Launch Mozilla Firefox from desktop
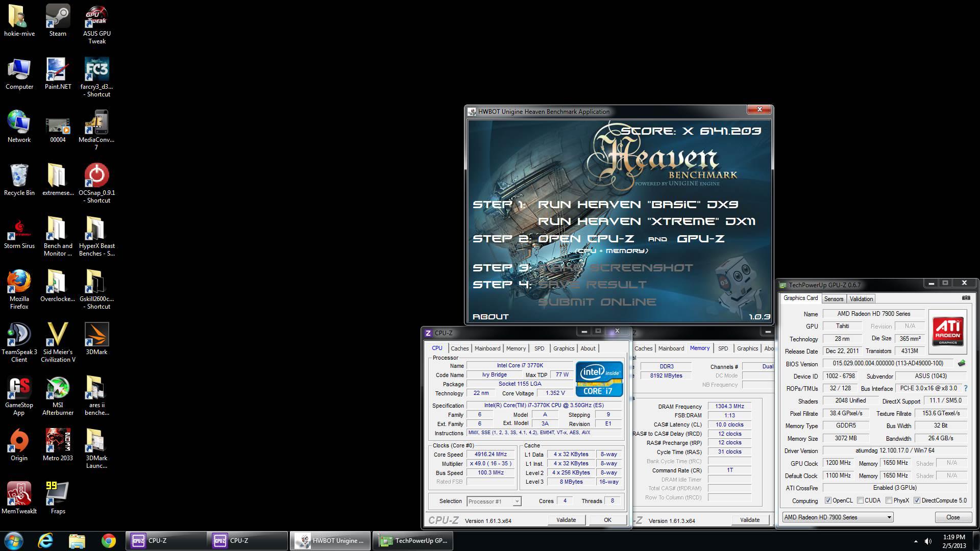 tap(19, 289)
